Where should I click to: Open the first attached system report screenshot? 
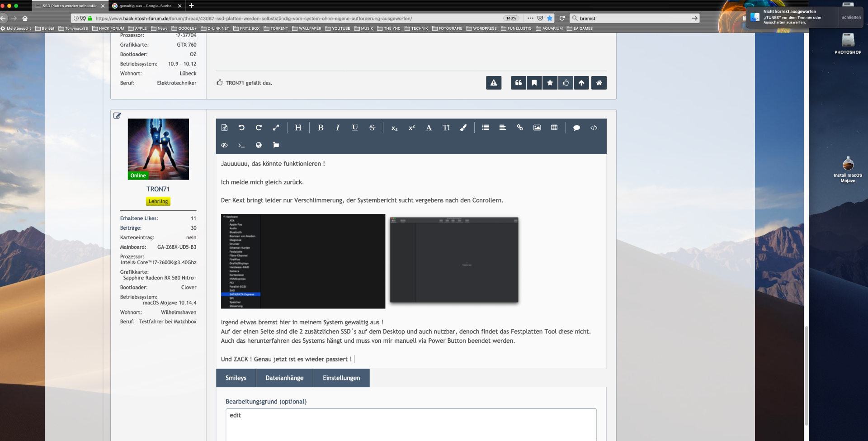(x=303, y=261)
